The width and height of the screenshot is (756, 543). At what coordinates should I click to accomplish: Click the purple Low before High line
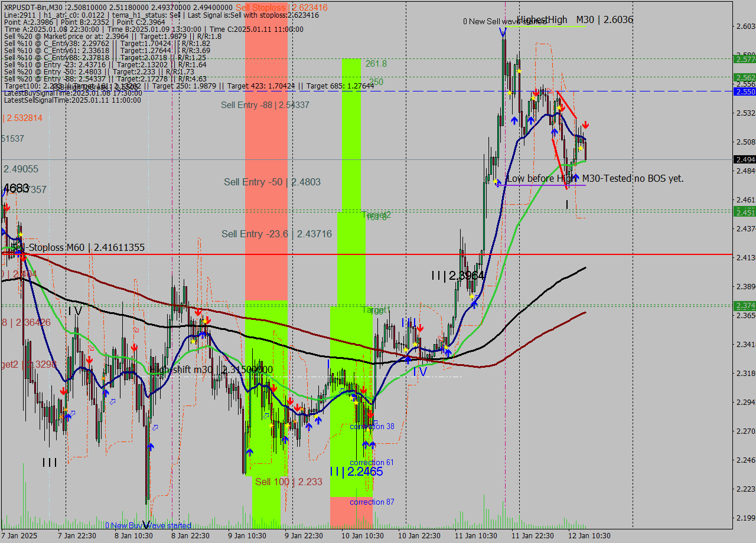542,185
